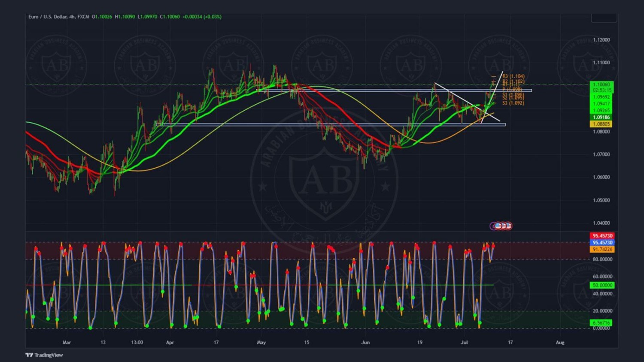Click the 19 date label on time axis
Screen dimensions: 644x362
[419, 342]
